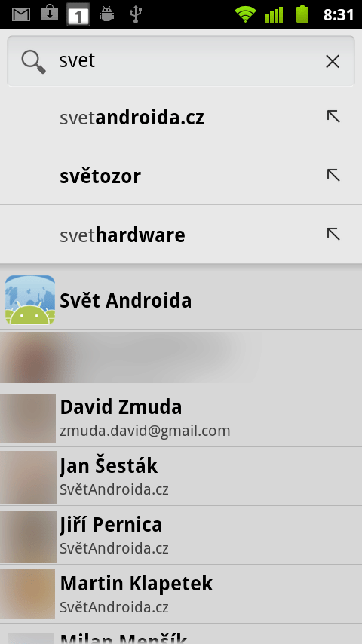Fill query with svetandroida.cz arrow
Screen dimensions: 362x644
click(x=333, y=117)
